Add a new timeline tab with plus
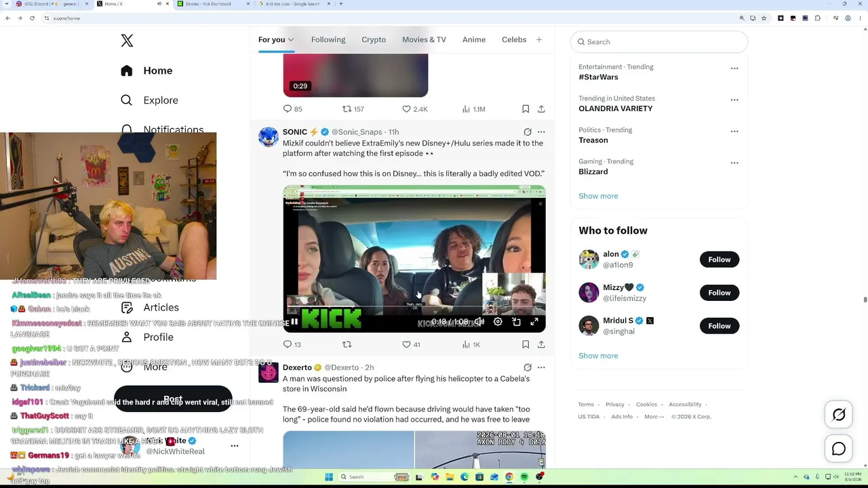 (x=539, y=39)
